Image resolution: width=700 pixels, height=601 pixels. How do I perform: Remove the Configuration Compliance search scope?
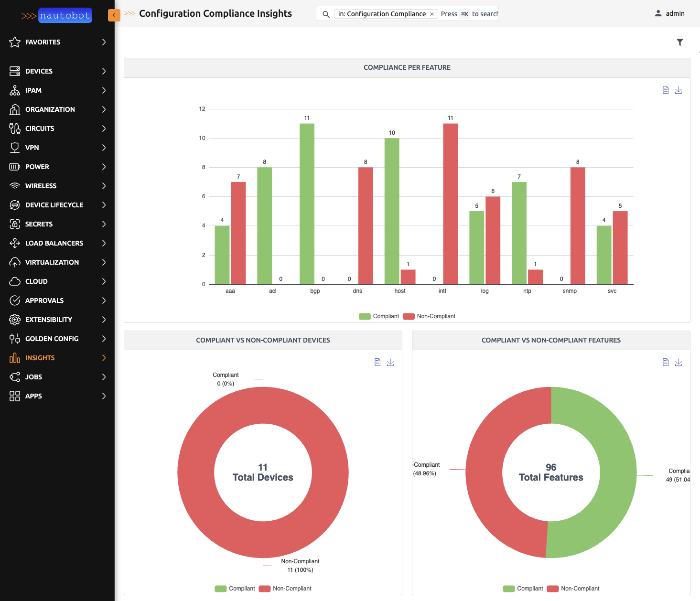coord(431,14)
